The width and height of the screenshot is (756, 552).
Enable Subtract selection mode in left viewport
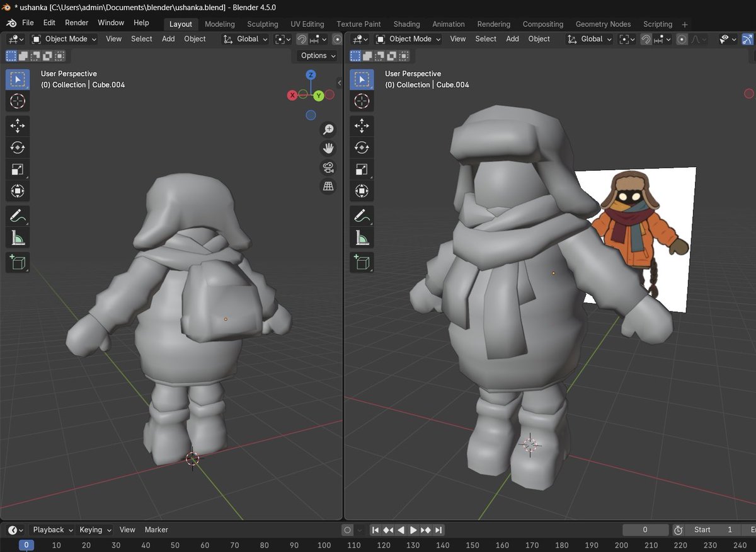pyautogui.click(x=35, y=55)
